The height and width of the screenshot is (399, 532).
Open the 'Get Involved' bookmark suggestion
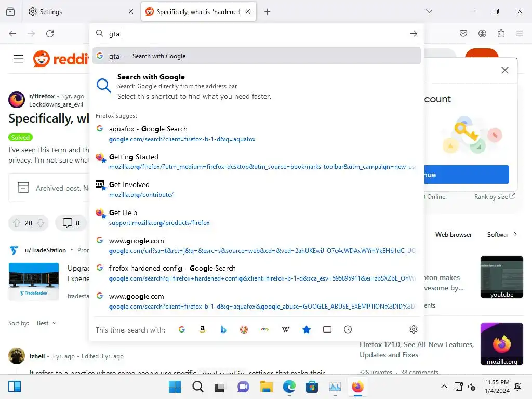click(x=257, y=190)
